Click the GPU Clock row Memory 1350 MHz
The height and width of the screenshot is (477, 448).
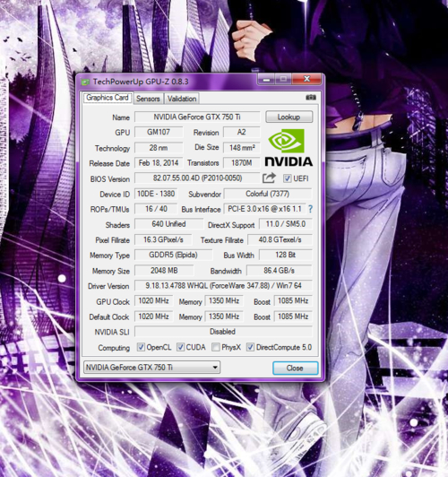pos(224,301)
